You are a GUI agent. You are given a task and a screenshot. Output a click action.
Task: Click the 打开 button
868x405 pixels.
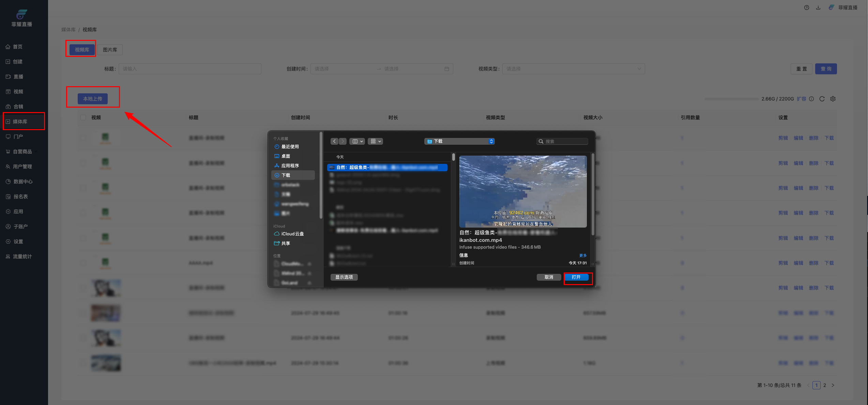click(x=576, y=277)
